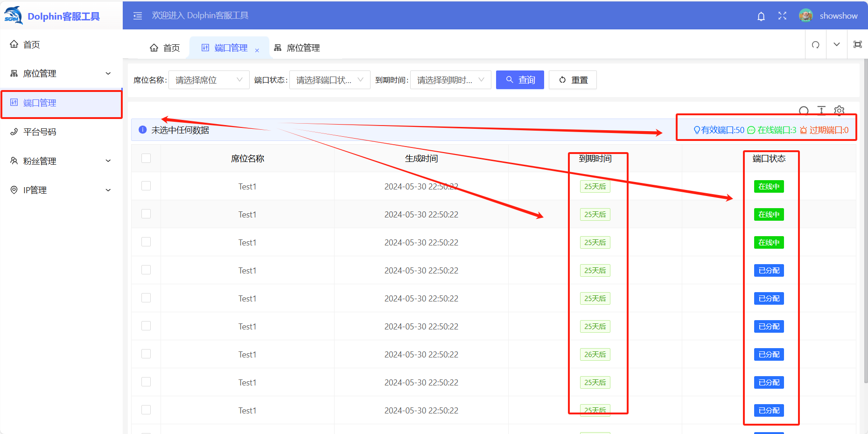
Task: Open the 席位名称 dropdown
Action: [x=209, y=80]
